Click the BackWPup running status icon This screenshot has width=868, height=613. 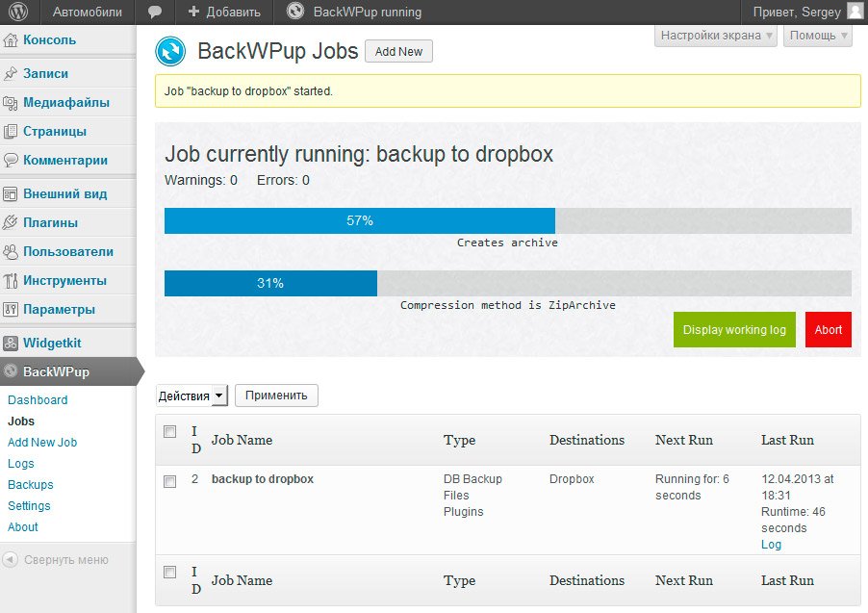pyautogui.click(x=295, y=12)
